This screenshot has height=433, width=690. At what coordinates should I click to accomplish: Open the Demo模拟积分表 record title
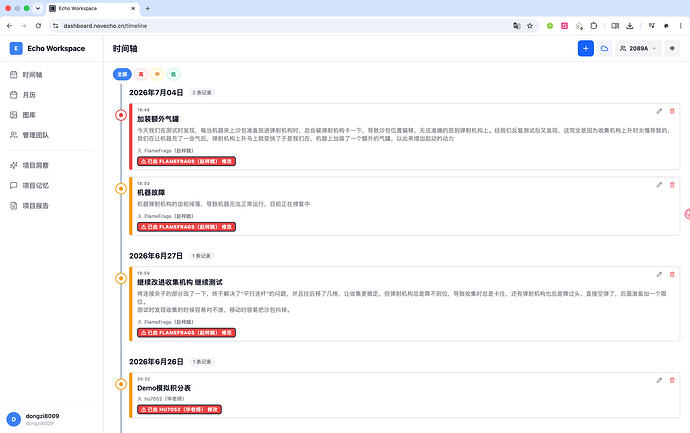point(164,388)
